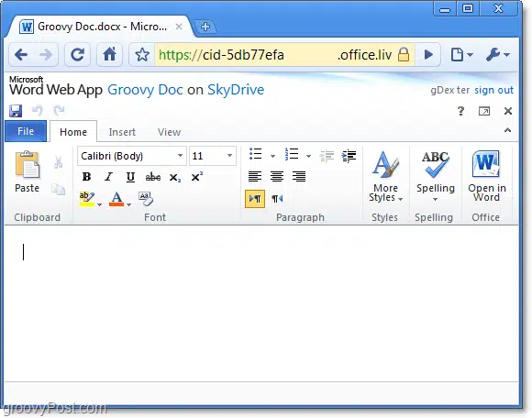This screenshot has height=418, width=532.
Task: Apply strikethrough formatting
Action: pyautogui.click(x=152, y=177)
